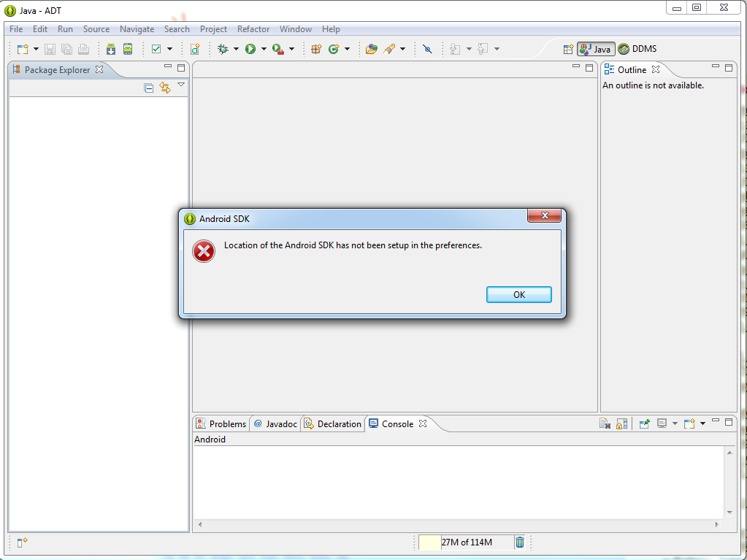The image size is (747, 560).
Task: Start Debug with the bug icon
Action: [223, 49]
